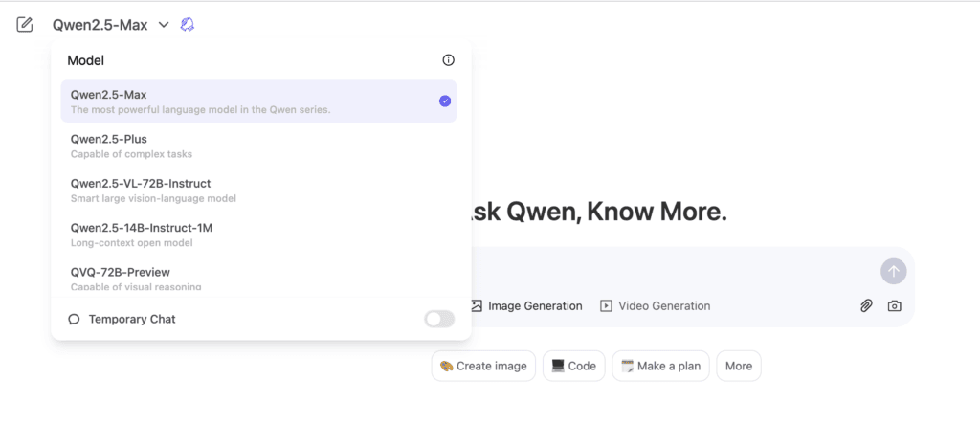Click the purple icon beside the model name
The width and height of the screenshot is (980, 425).
pyautogui.click(x=188, y=25)
